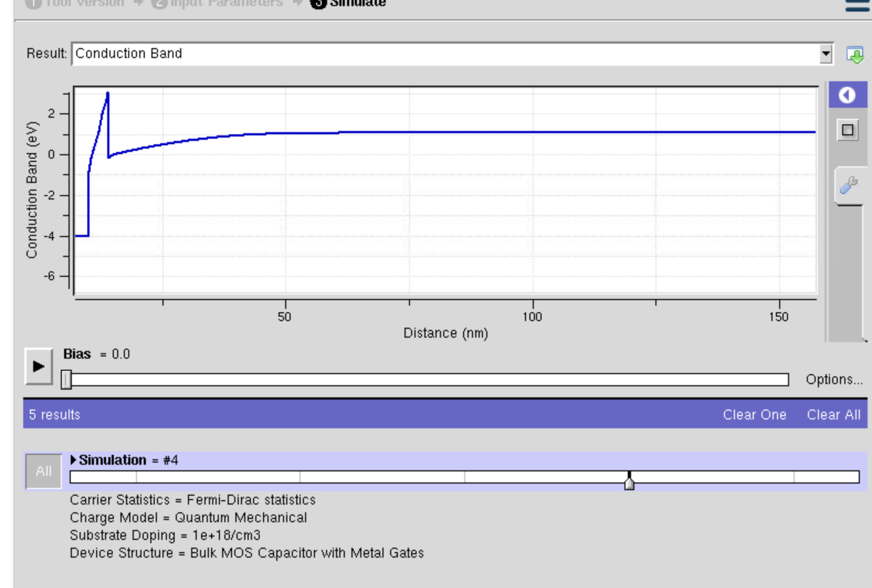
Task: Open the hamburger menu at the top right
Action: [857, 4]
